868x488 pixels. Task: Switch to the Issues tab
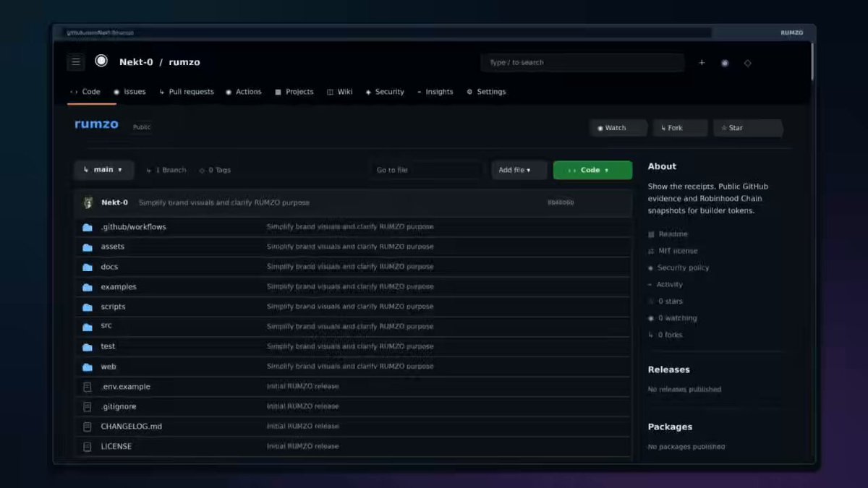pos(129,92)
